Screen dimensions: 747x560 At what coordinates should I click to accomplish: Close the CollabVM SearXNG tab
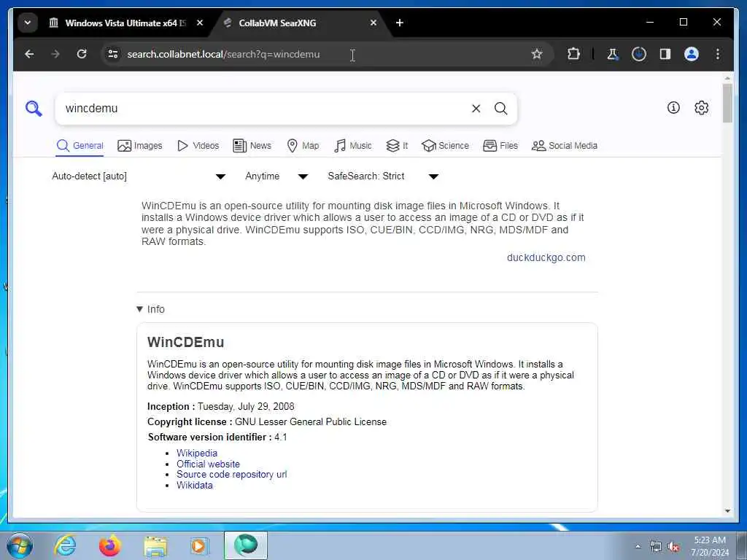(x=373, y=23)
